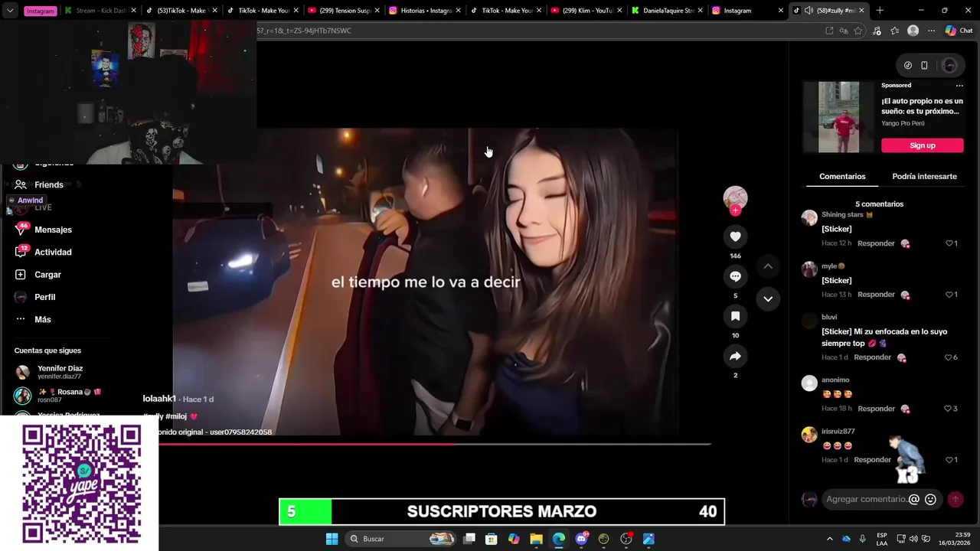Reply to the irisruiz877 comment
The image size is (980, 551).
pos(872,460)
